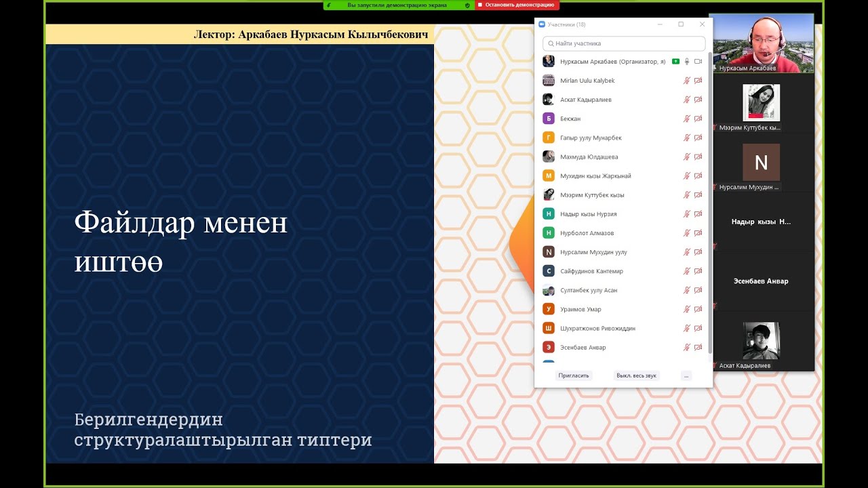Select participant row Нурболот Алмазов
This screenshot has width=868, height=488.
624,232
